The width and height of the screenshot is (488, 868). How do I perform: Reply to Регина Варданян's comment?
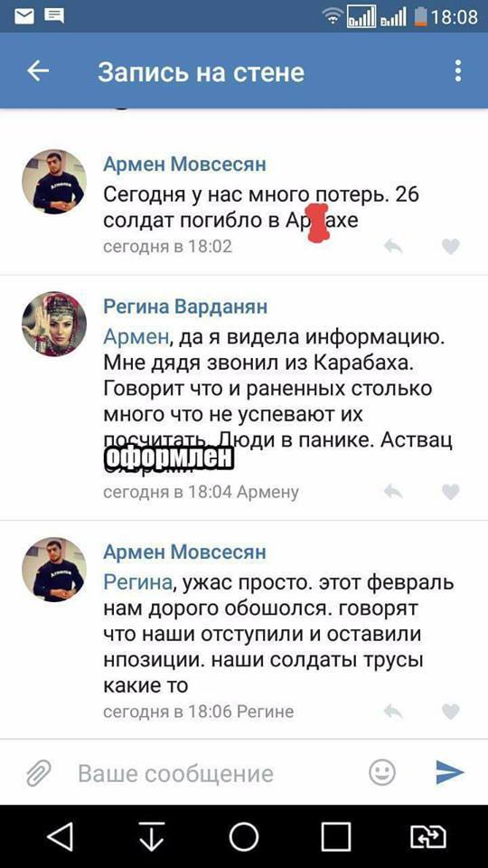click(393, 492)
